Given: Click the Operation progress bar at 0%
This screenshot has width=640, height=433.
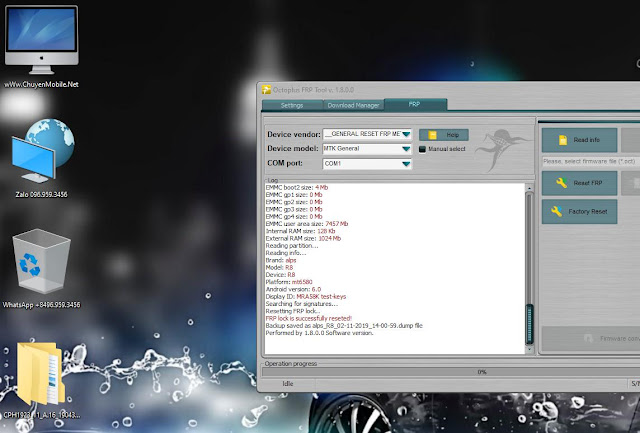Looking at the screenshot, I should pos(451,372).
